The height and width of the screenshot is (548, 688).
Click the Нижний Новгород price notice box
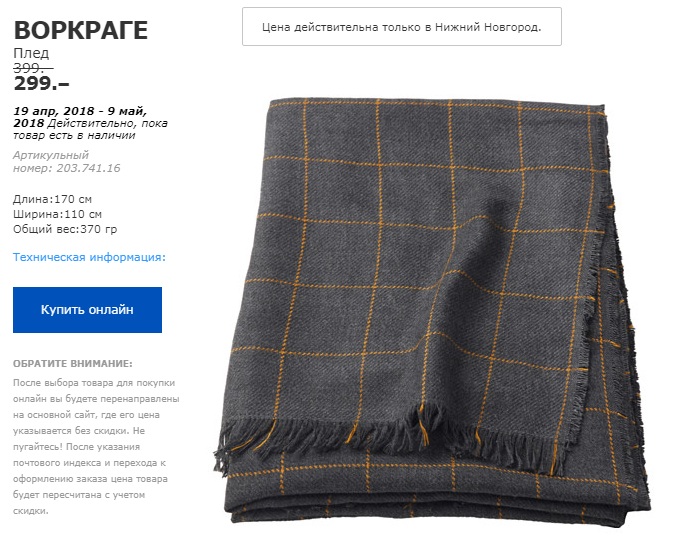402,27
